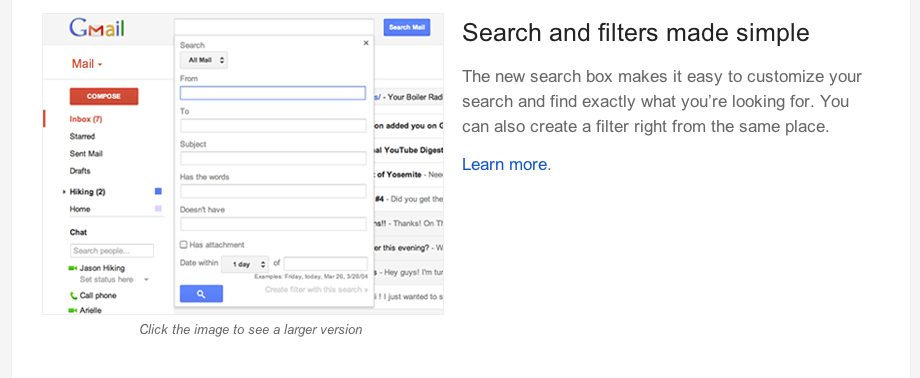The image size is (920, 378).
Task: Open the 'this evening?' email row
Action: (408, 248)
